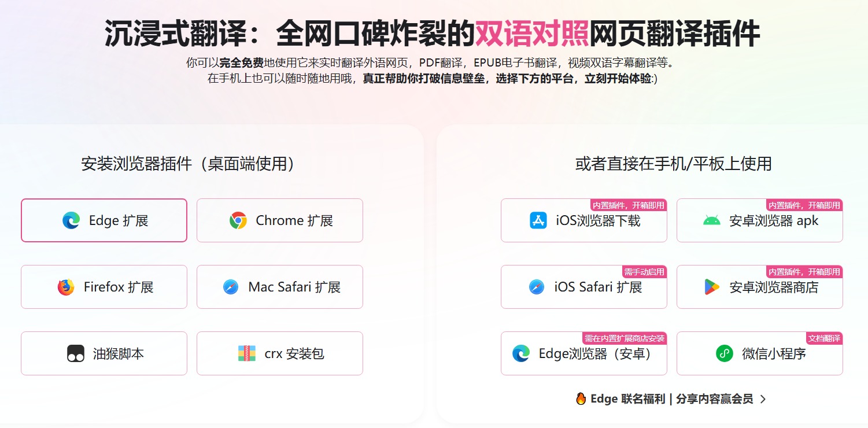Click the Tampermonkey script icon
Viewport: 868px width, 428px height.
click(76, 353)
